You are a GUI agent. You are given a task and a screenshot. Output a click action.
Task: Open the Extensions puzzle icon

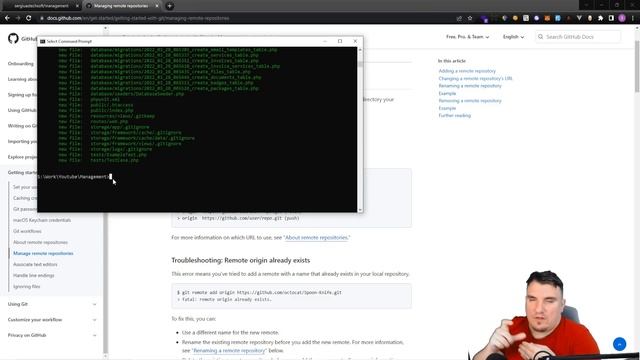(600, 18)
